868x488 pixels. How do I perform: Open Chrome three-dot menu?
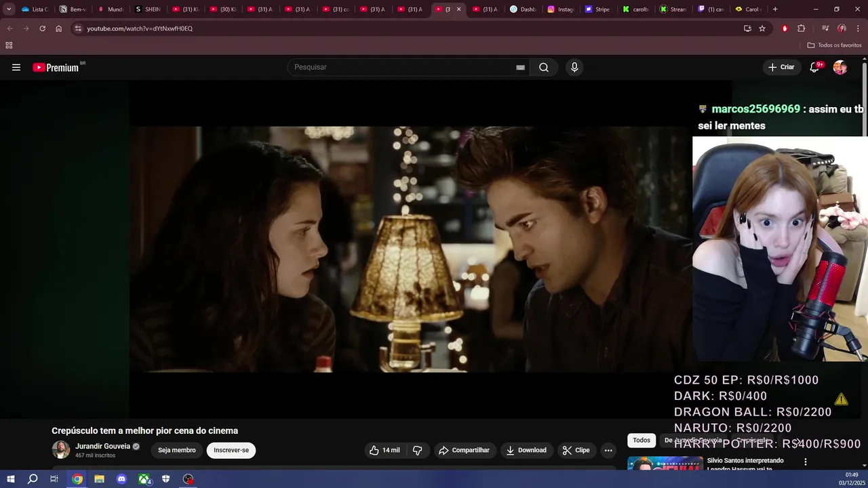(x=858, y=28)
